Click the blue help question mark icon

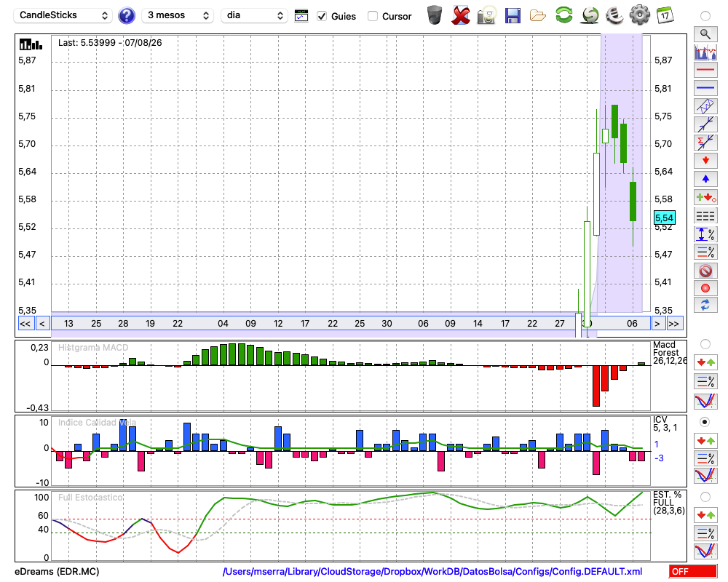[126, 16]
